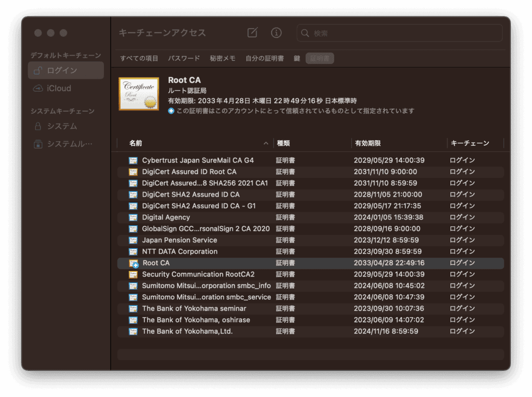Focus the 検索 search field
This screenshot has height=397, width=532.
coord(400,33)
